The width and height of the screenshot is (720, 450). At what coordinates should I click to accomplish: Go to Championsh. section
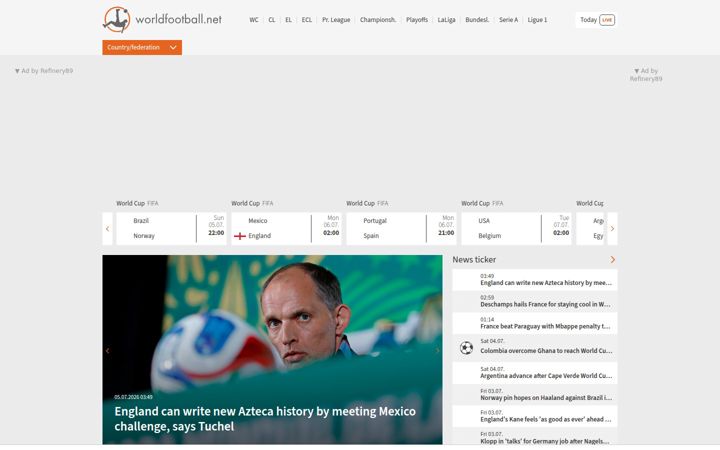[378, 20]
